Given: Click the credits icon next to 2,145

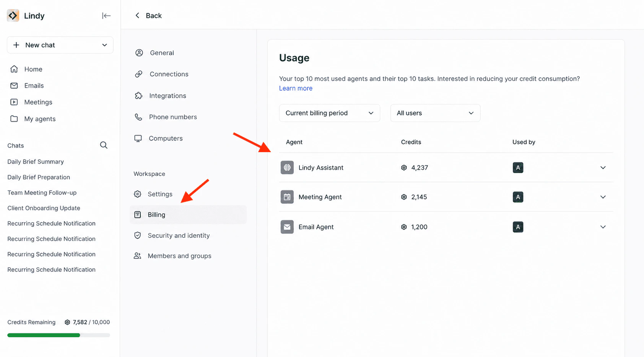Looking at the screenshot, I should pos(404,197).
